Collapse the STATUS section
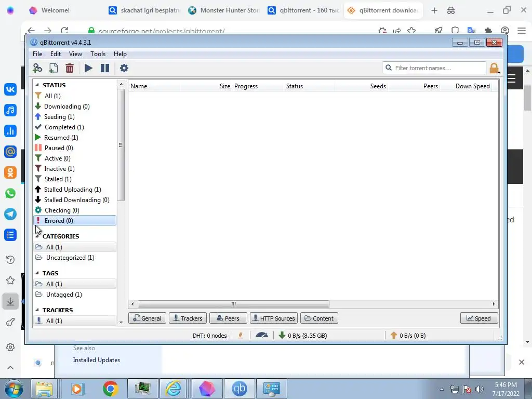 (x=37, y=85)
